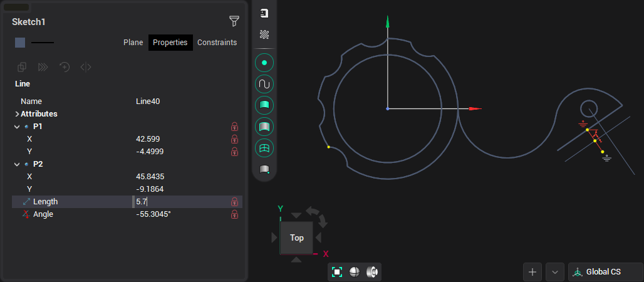Screen dimensions: 644x282
Task: Toggle the lock on the P1 X coordinate
Action: point(234,139)
